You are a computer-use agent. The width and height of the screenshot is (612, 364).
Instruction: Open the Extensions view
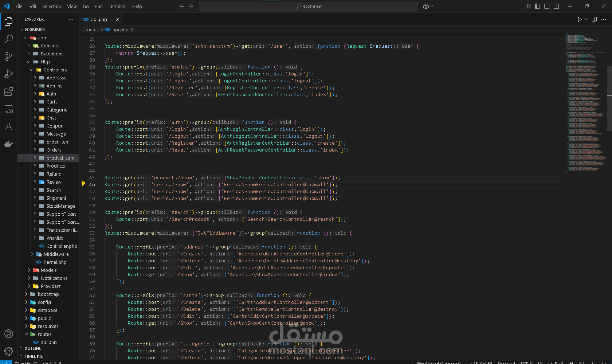(x=9, y=91)
